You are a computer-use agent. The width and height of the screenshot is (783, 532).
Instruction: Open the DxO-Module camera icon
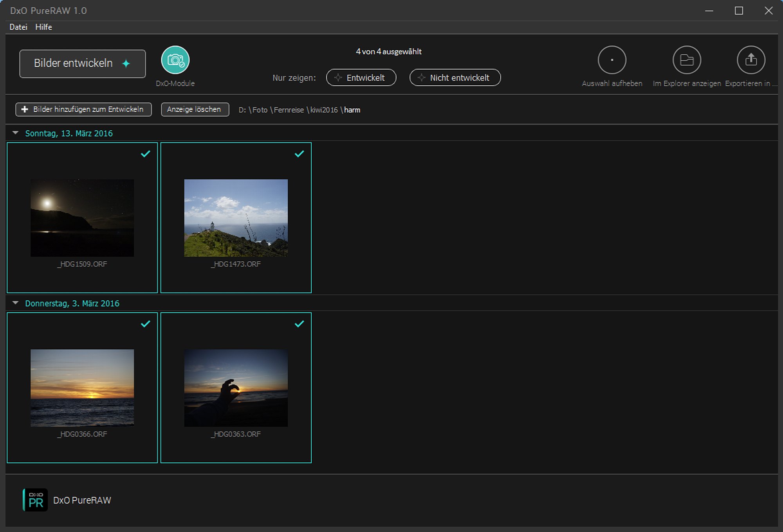[175, 60]
